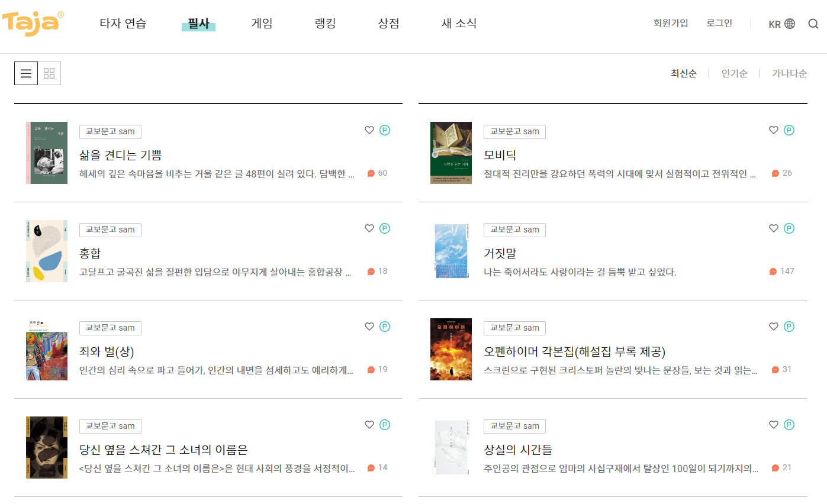Like the book 죄와 벌(상)
This screenshot has width=827, height=504.
[369, 327]
